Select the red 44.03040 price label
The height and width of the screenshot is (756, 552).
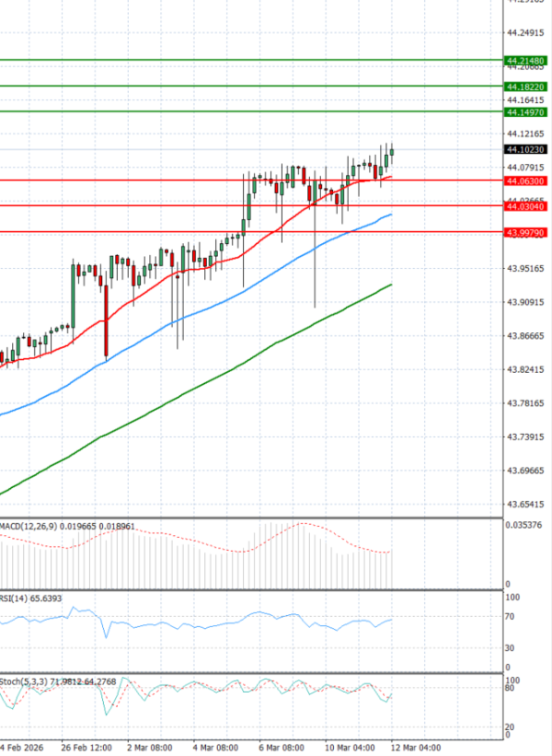(525, 207)
